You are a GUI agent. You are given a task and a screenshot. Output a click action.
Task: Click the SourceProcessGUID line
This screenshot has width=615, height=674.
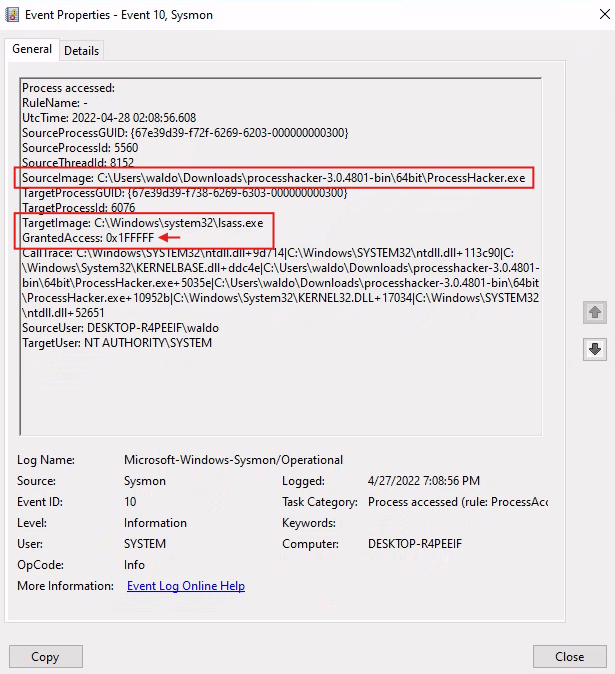tap(185, 133)
